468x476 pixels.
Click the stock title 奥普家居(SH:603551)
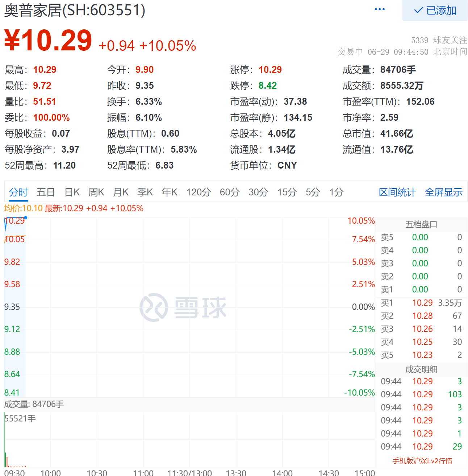[75, 10]
